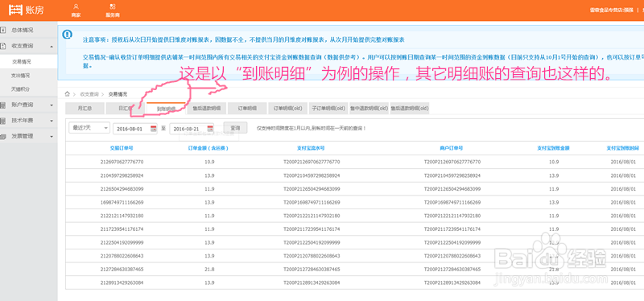Click the 账房 abacus logo
Screen dimensions: 644x301
click(27, 10)
